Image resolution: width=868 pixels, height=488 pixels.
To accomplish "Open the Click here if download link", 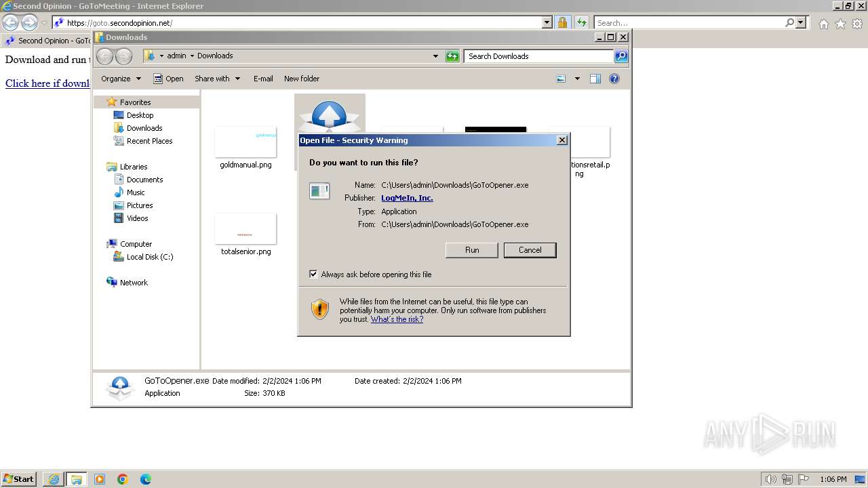I will 47,83.
